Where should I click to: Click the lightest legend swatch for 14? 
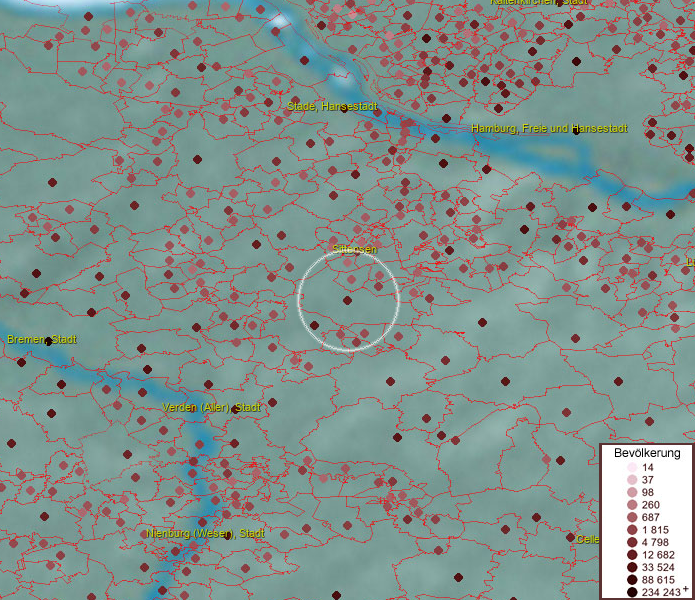pos(632,467)
